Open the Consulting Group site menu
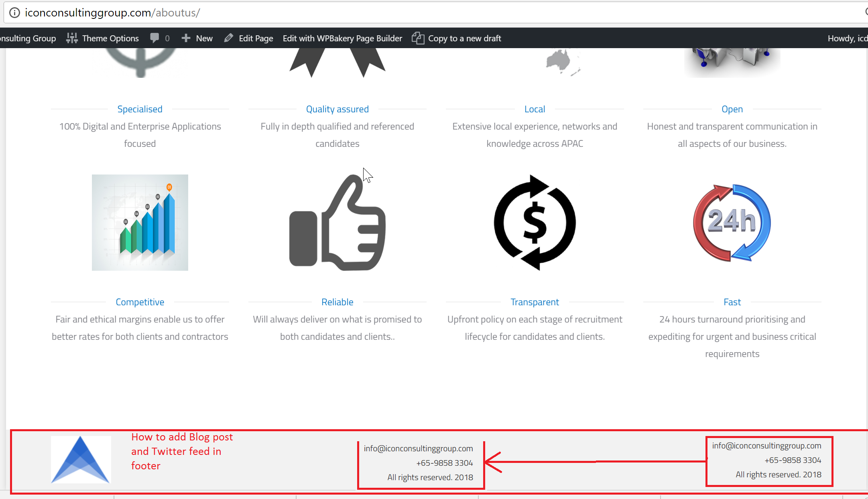Viewport: 868px width, 499px height. click(x=28, y=38)
